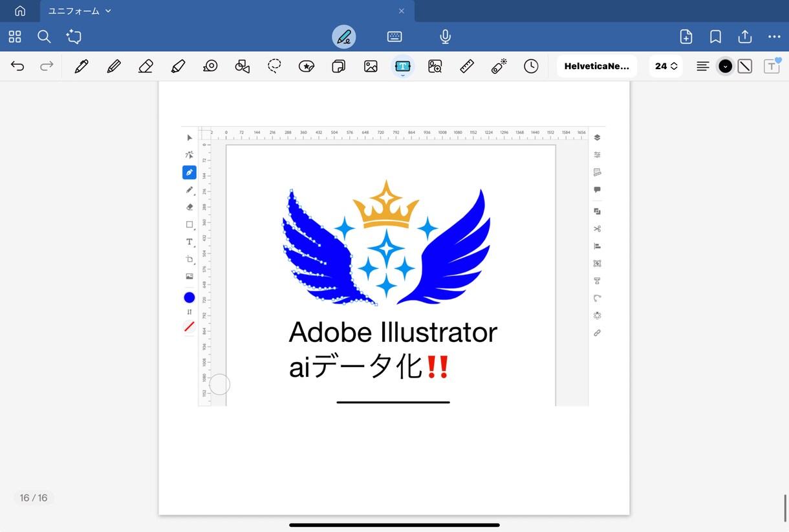Expand the ユニフォーム tab dropdown chevron
789x532 pixels.
point(108,11)
